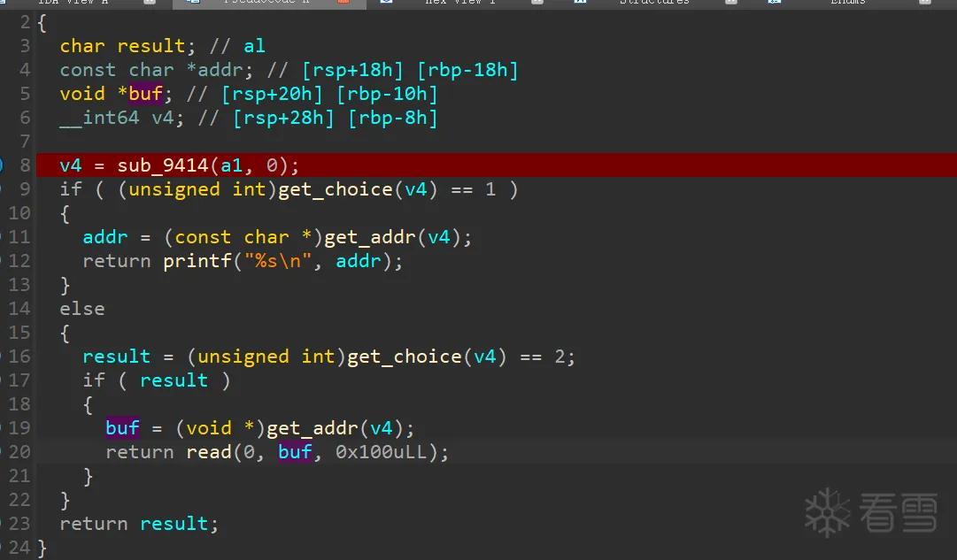Click the printf call on line 12

coord(197,261)
